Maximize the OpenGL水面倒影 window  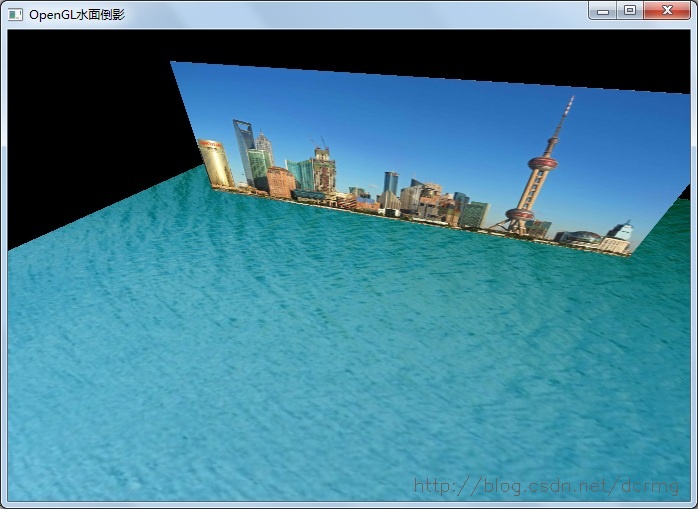coord(630,11)
